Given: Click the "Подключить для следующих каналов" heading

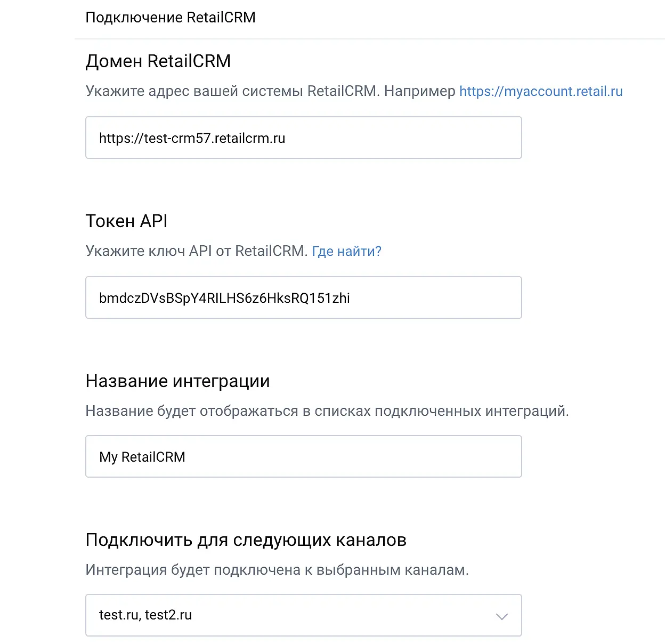Looking at the screenshot, I should (x=246, y=540).
